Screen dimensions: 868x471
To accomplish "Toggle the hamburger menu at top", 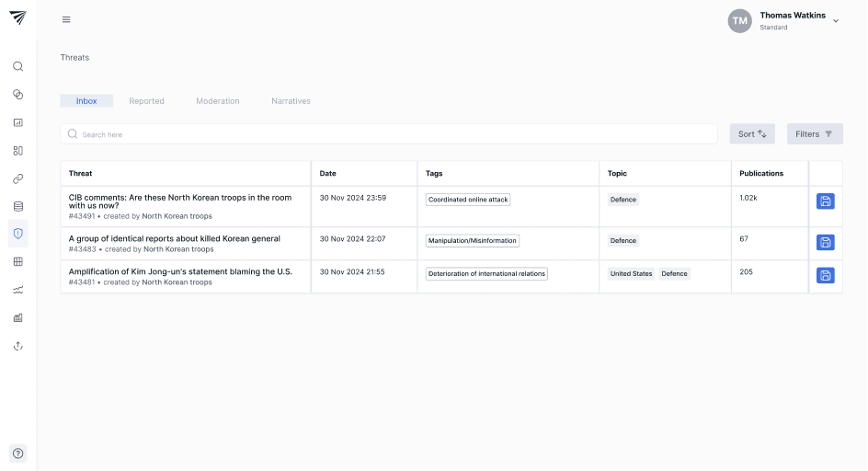I will (x=66, y=20).
